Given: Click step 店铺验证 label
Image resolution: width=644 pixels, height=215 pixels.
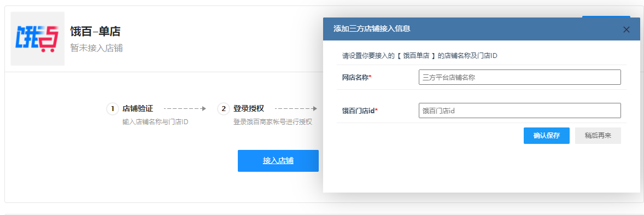Looking at the screenshot, I should pos(138,108).
